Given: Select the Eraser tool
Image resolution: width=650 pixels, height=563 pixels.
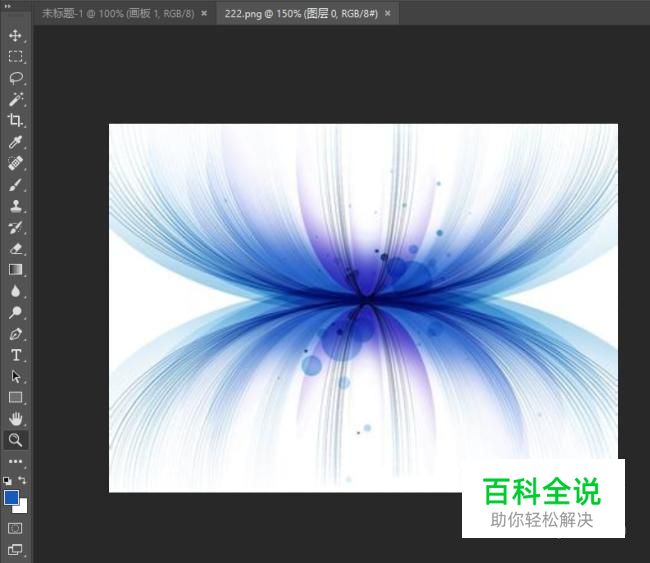Looking at the screenshot, I should coord(15,248).
